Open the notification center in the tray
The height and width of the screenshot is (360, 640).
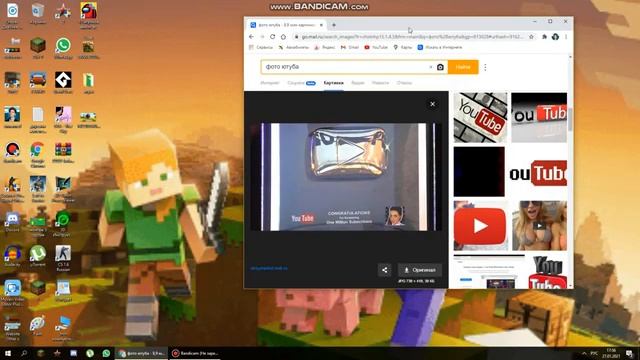click(629, 353)
